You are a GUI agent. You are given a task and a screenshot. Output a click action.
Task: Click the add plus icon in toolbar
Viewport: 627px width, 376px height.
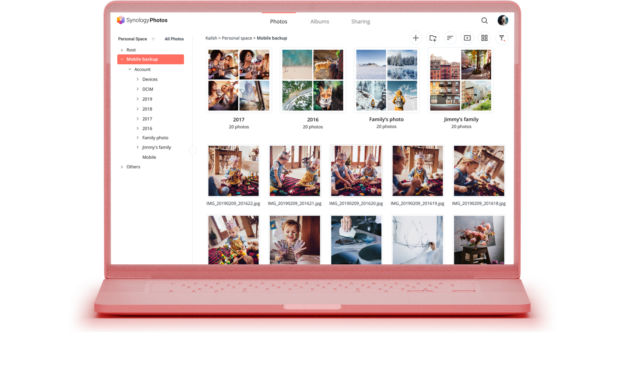415,38
